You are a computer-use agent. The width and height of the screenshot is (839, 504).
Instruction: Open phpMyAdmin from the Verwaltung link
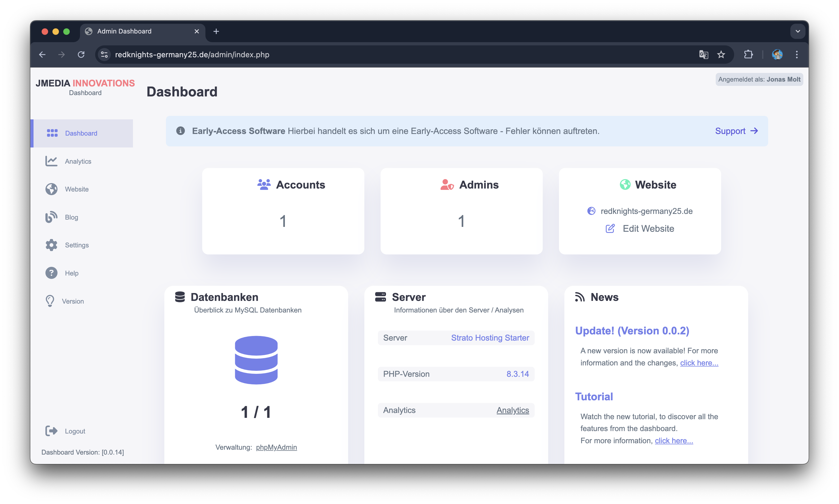(x=276, y=447)
